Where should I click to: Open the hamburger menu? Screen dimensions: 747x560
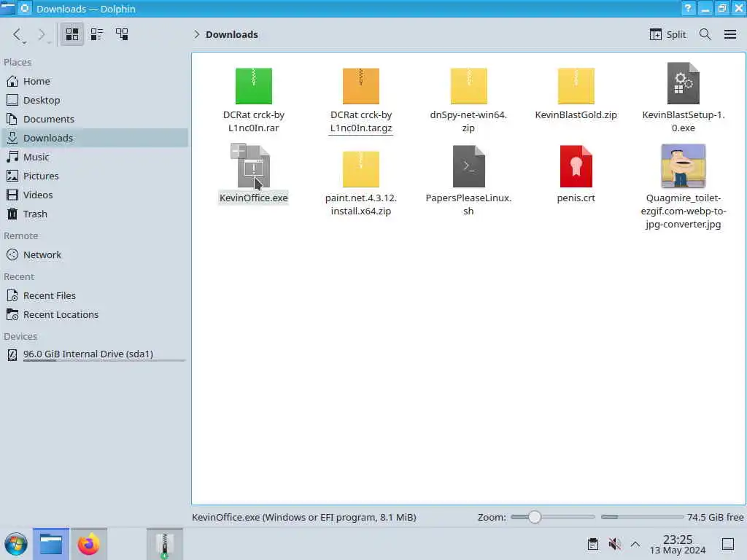[729, 34]
